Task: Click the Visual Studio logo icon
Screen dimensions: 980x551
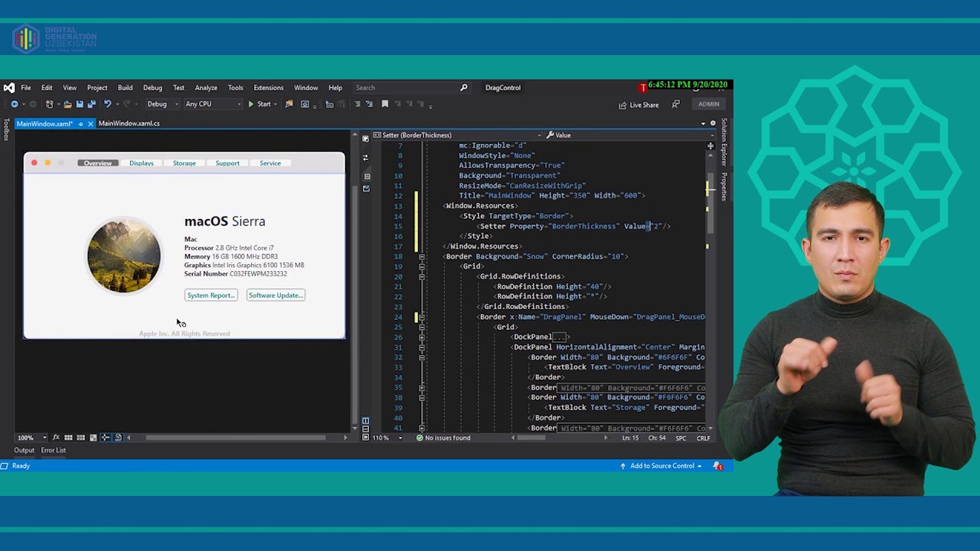Action: [x=8, y=87]
